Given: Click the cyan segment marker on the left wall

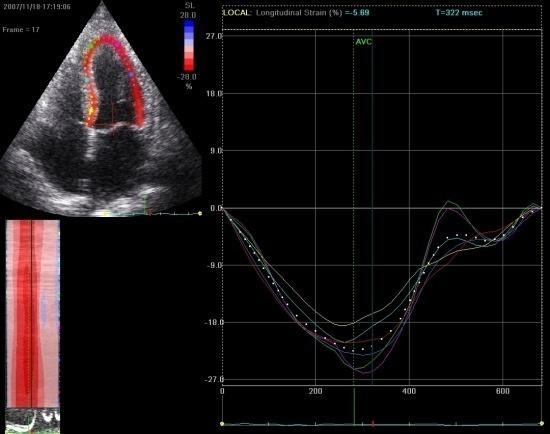Looking at the screenshot, I should 84,80.
